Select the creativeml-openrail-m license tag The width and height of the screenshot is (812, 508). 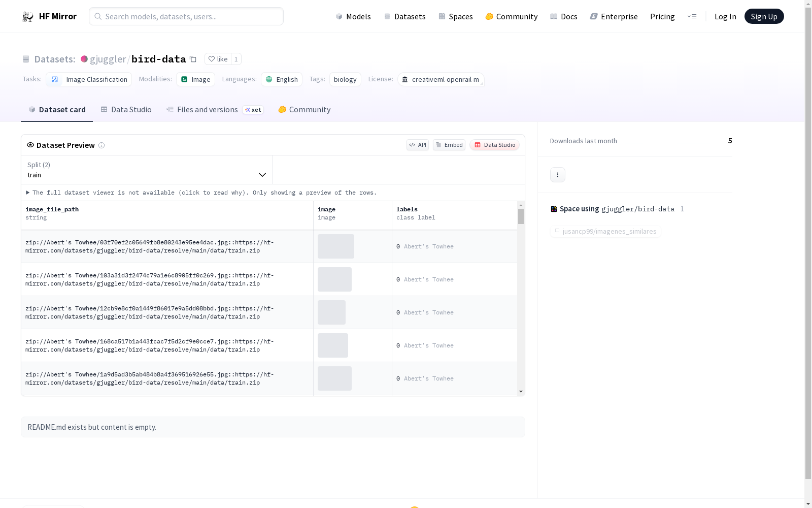tap(441, 79)
